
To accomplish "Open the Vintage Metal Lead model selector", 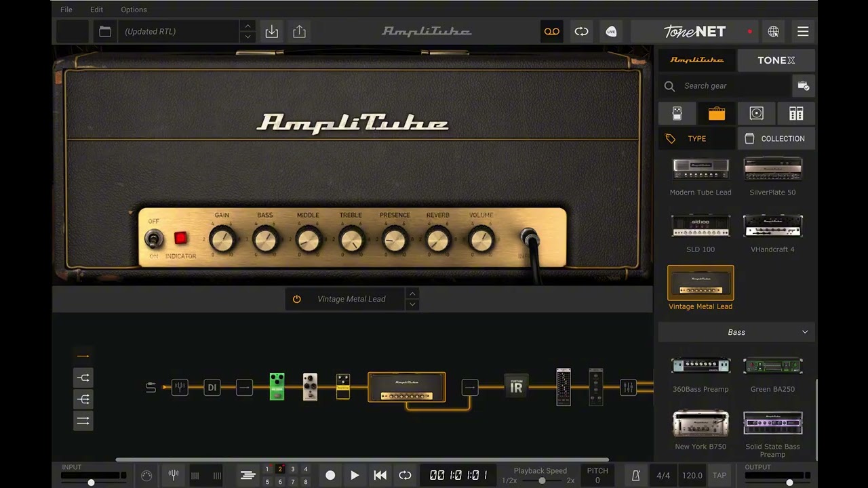I will [351, 299].
